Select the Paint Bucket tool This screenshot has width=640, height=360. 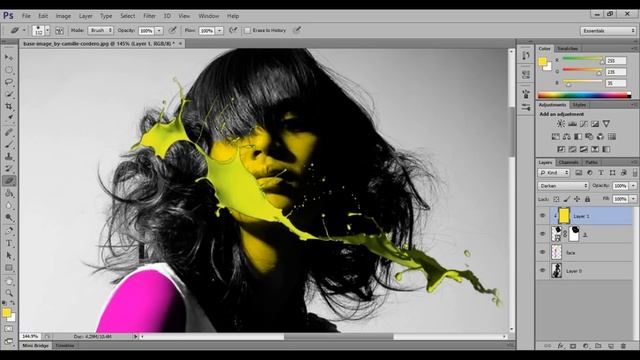click(9, 193)
